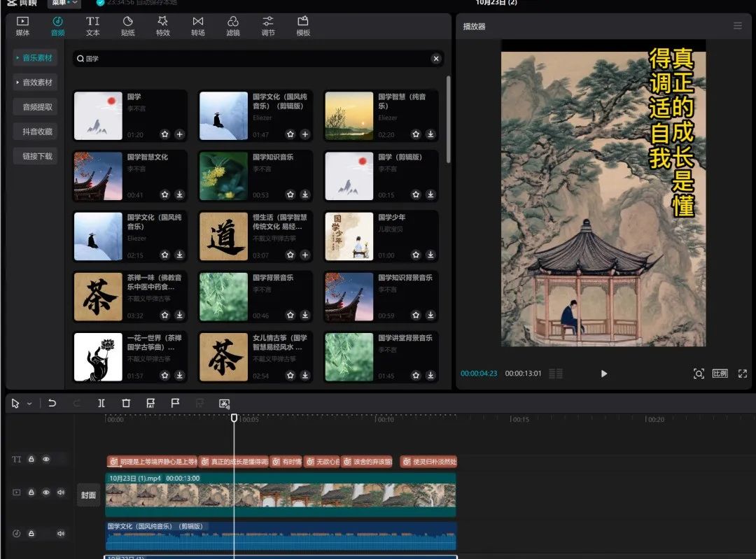
Task: Expand the 音效素材 category
Action: pos(35,83)
